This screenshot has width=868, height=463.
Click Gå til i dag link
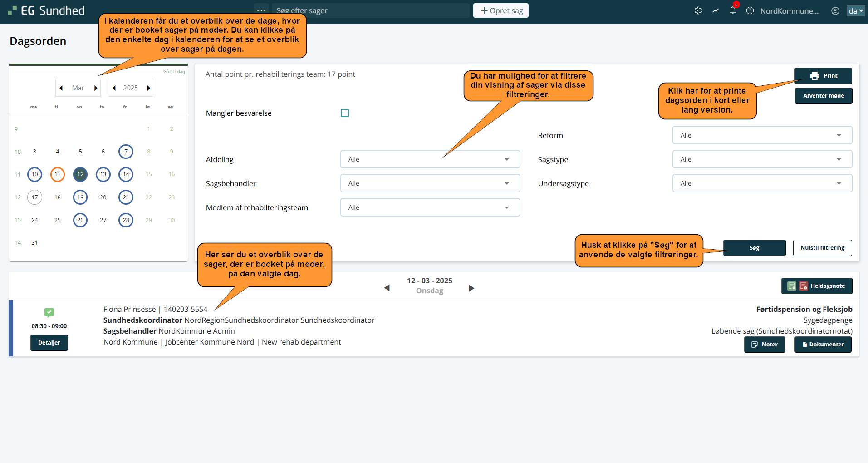(174, 72)
